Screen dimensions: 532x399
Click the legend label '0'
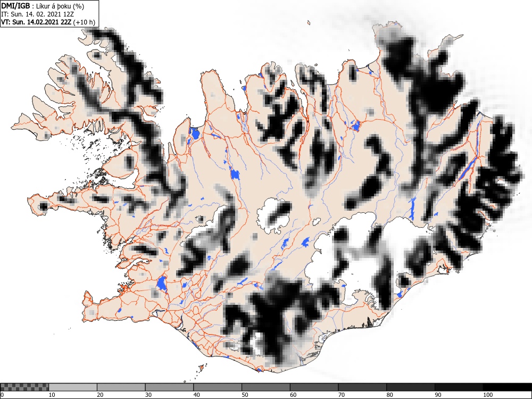(2, 395)
